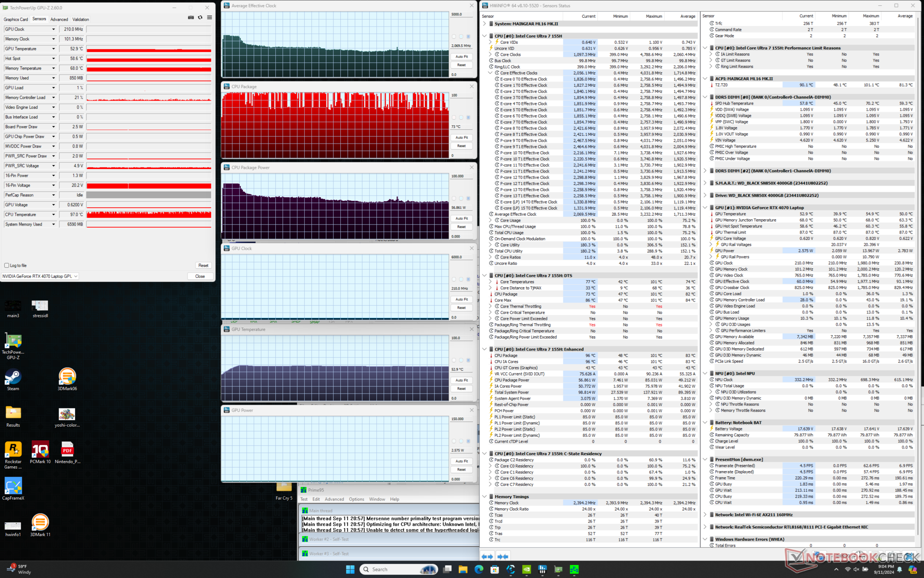Click the NVIDIA icon in taskbar
The width and height of the screenshot is (924, 578).
point(526,569)
